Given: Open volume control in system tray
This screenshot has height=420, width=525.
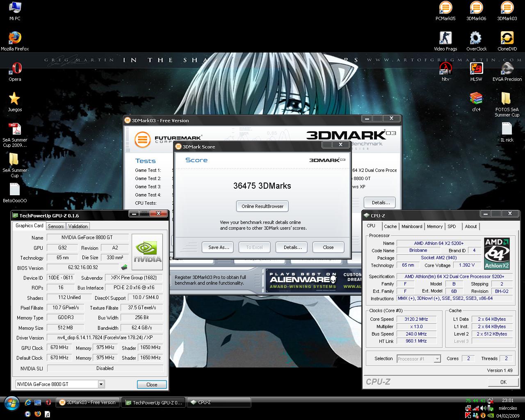Looking at the screenshot, I should click(x=483, y=409).
